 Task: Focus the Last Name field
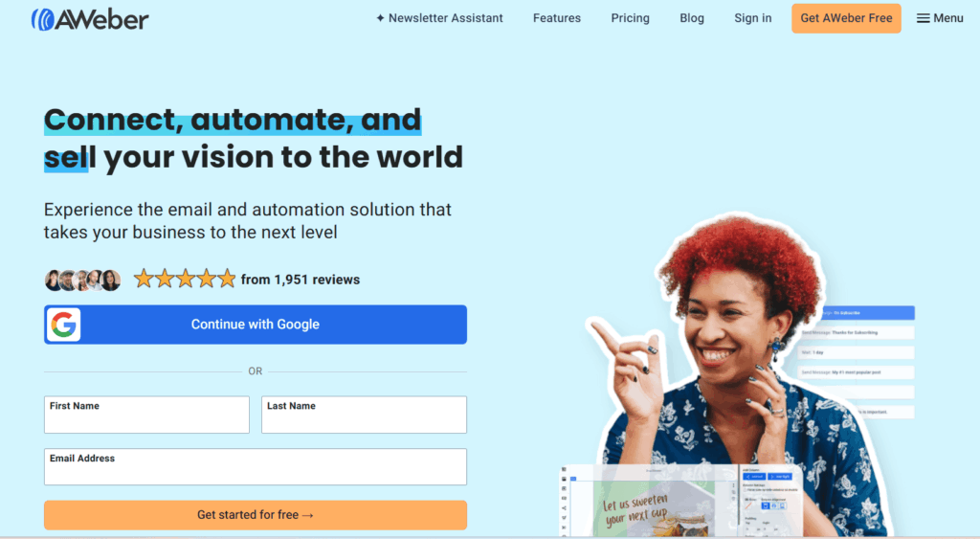pos(364,415)
